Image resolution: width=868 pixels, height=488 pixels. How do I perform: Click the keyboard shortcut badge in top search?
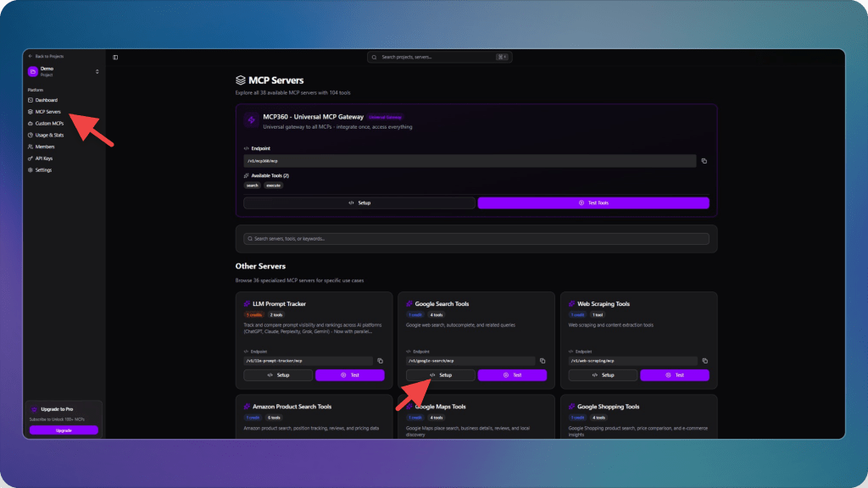(x=502, y=57)
